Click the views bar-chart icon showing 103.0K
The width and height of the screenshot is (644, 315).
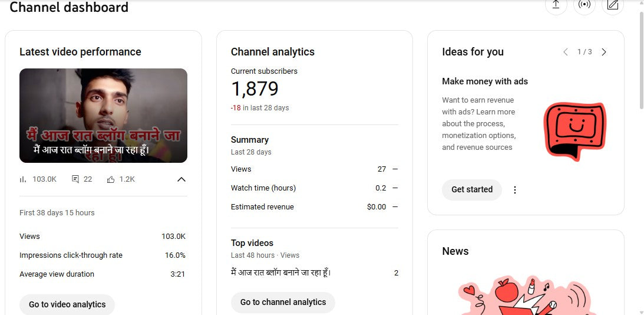coord(23,179)
